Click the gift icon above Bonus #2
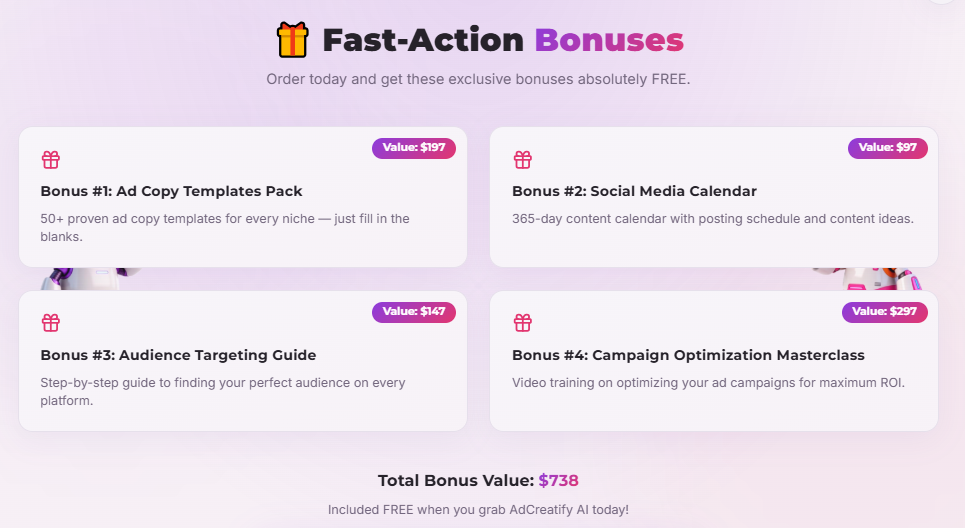This screenshot has width=965, height=528. pos(522,160)
